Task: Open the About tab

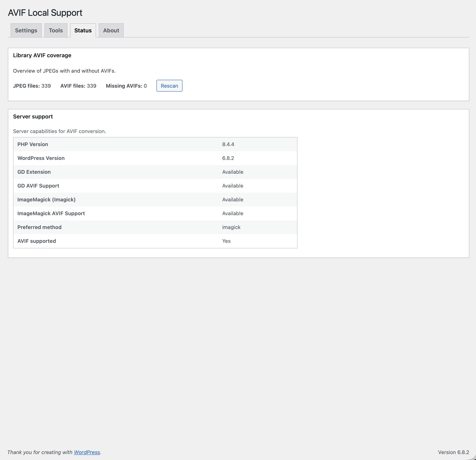Action: pyautogui.click(x=111, y=30)
